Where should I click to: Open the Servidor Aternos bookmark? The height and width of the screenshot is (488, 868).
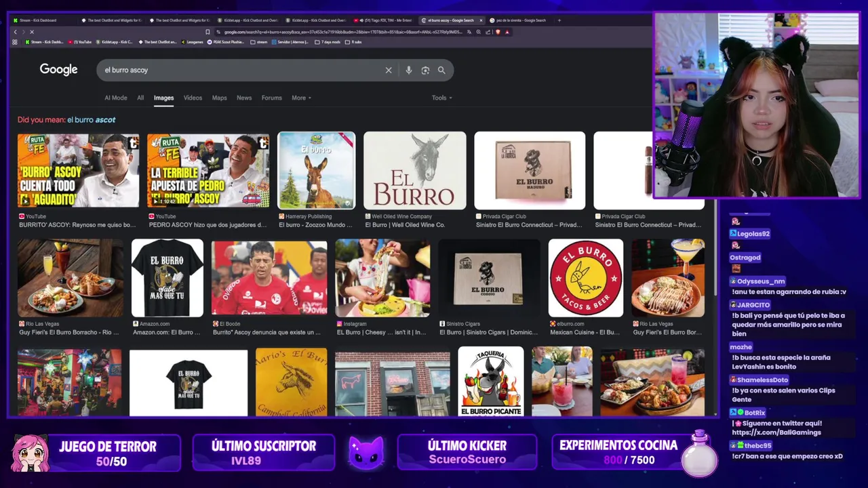coord(290,42)
